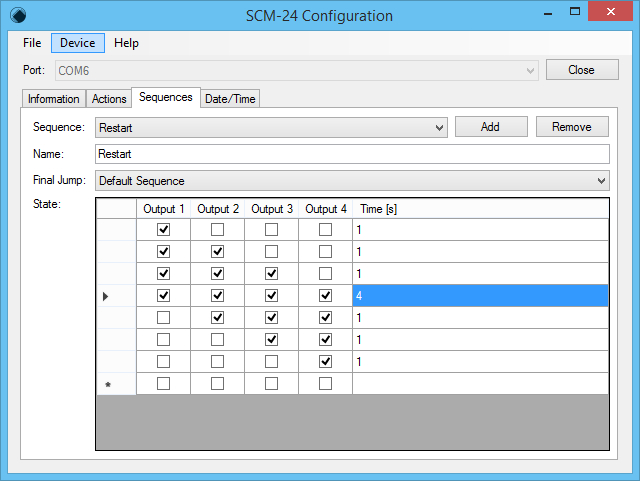
Task: Click the Add sequence button
Action: pos(491,127)
